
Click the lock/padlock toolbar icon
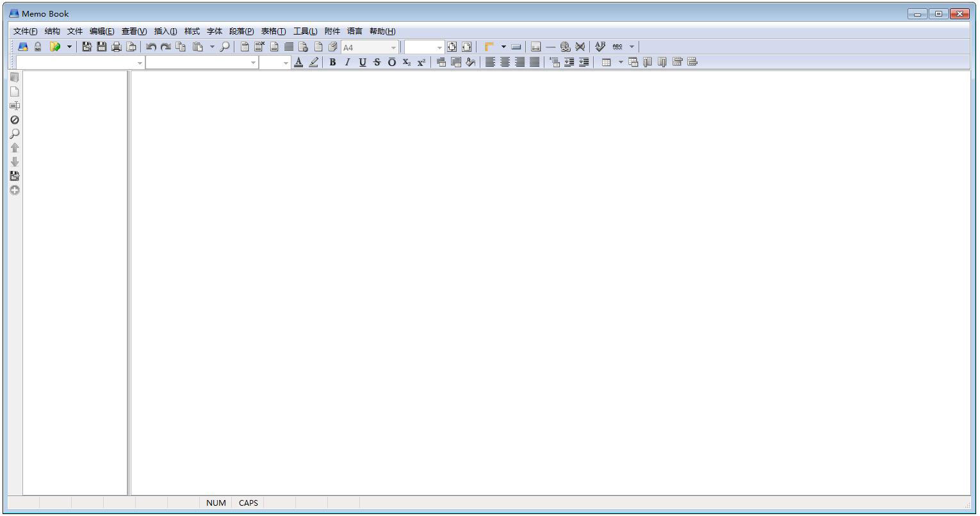pyautogui.click(x=38, y=47)
